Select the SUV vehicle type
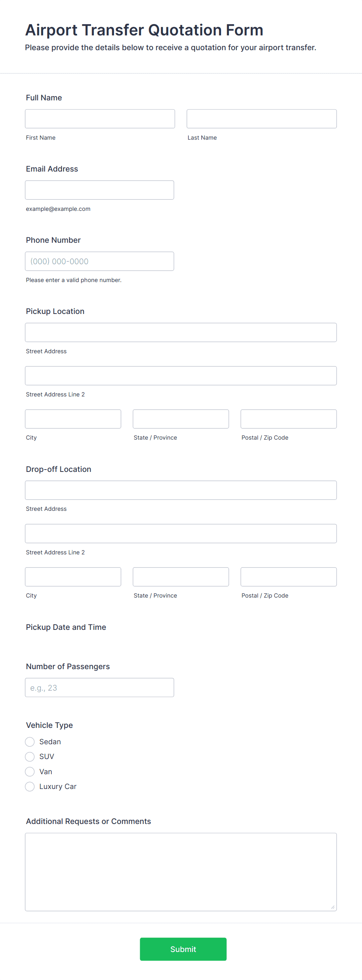The height and width of the screenshot is (980, 362). coord(30,757)
